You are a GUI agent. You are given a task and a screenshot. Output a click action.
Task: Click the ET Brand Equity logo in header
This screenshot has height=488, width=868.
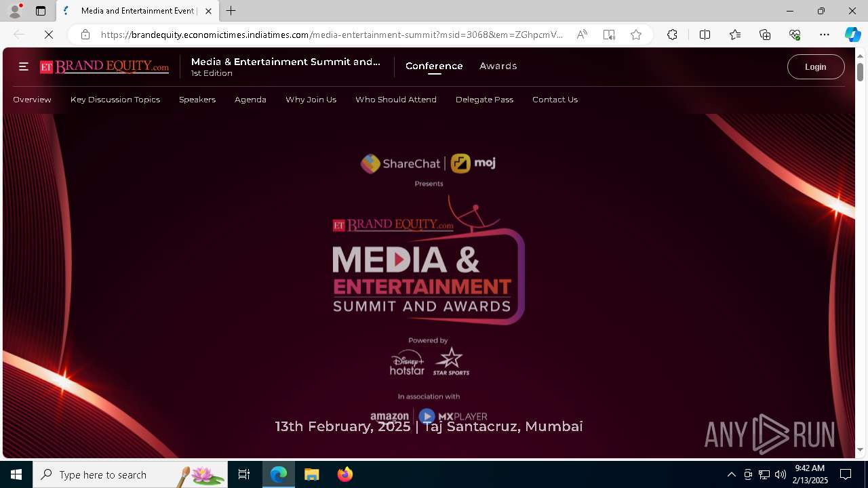pyautogui.click(x=104, y=66)
